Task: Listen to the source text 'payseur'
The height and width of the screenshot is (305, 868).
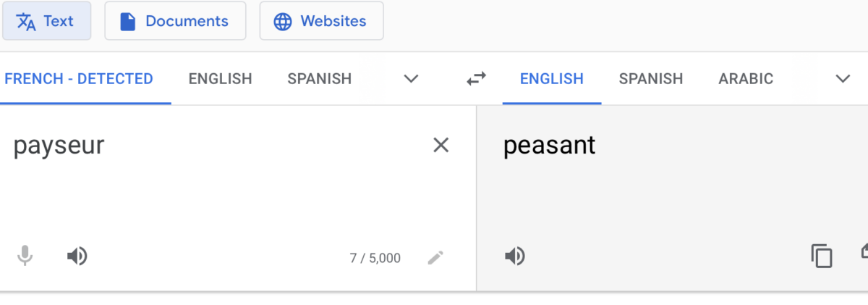Action: [77, 256]
